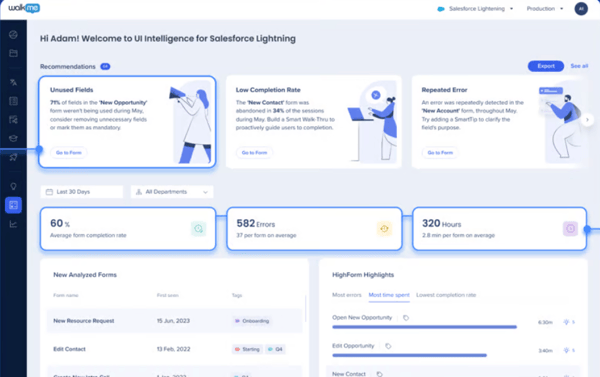
Task: Click the Salesforce cloud icon in header
Action: tap(441, 9)
